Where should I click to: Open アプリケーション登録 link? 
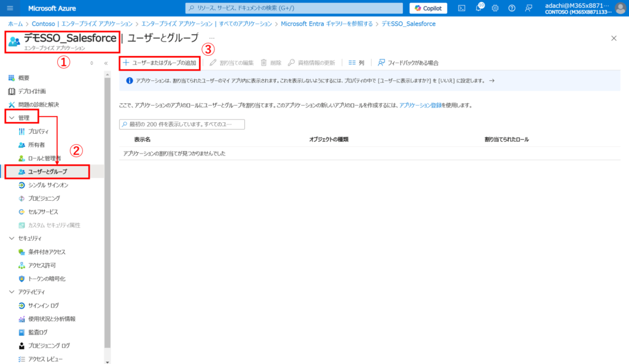pyautogui.click(x=420, y=106)
